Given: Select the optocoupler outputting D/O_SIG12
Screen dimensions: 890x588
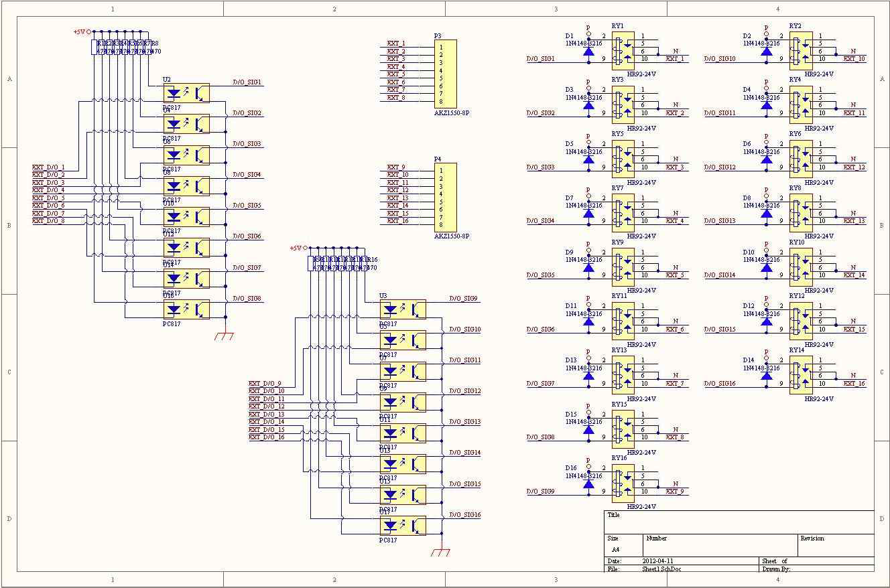Looking at the screenshot, I should (403, 402).
